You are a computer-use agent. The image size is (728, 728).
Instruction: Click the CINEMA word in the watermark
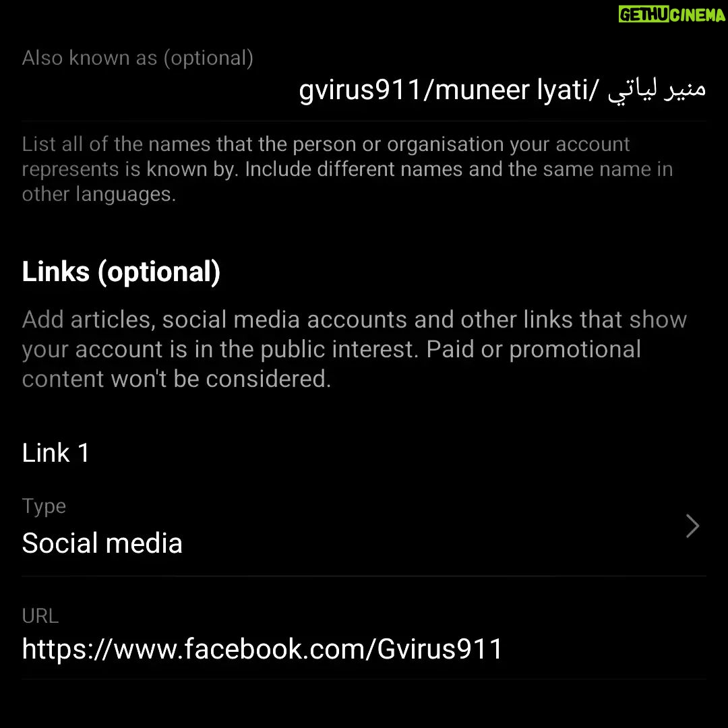tap(698, 15)
